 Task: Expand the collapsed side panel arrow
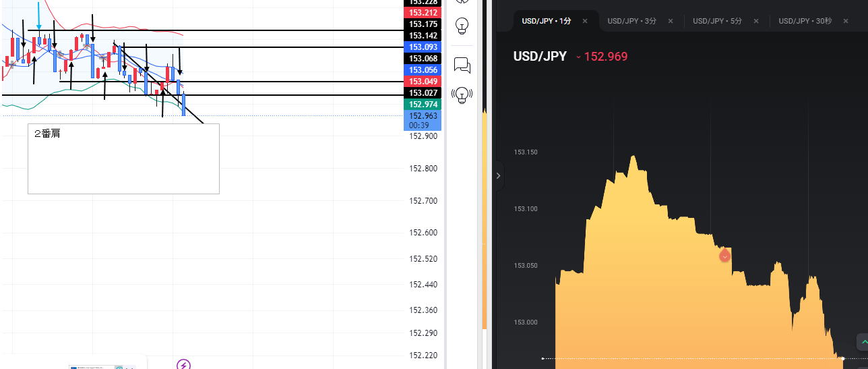498,175
